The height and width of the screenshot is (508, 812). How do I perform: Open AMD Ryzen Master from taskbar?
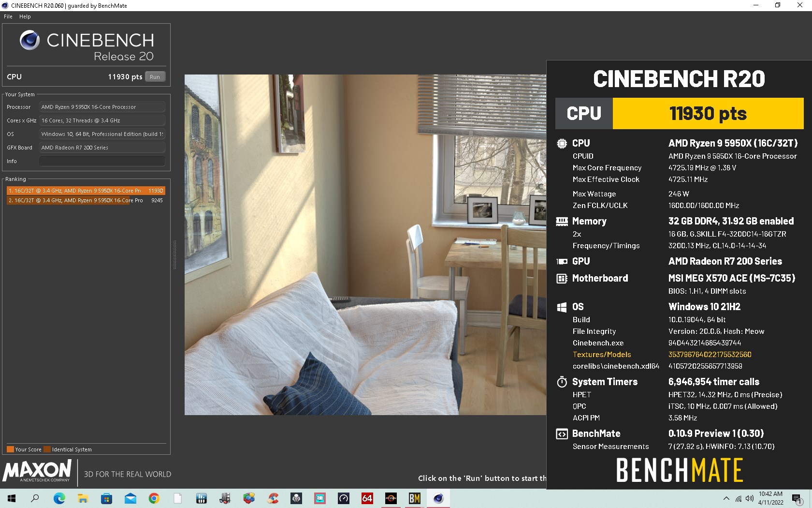click(391, 498)
